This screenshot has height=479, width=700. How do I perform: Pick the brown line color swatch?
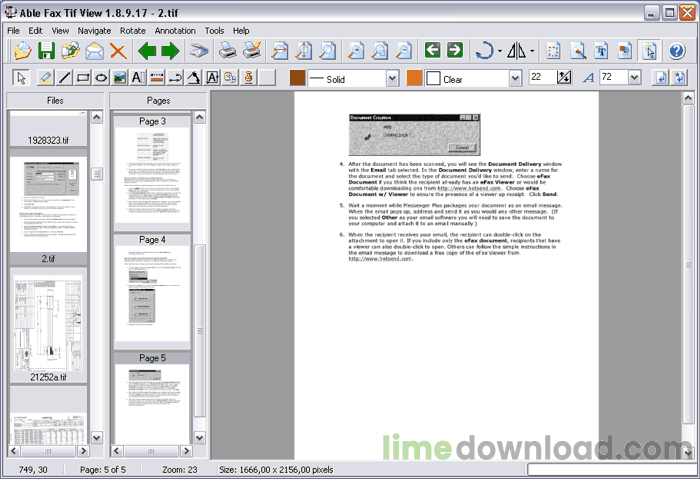click(x=297, y=78)
